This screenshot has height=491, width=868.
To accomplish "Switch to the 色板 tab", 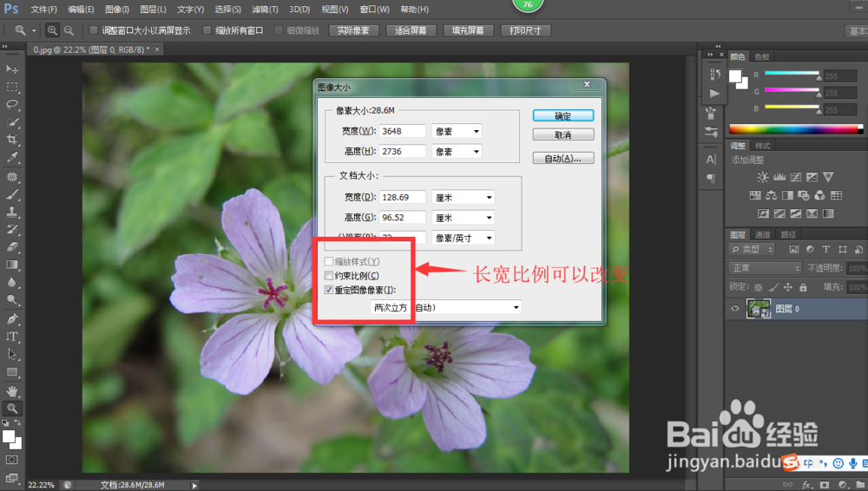I will point(762,56).
